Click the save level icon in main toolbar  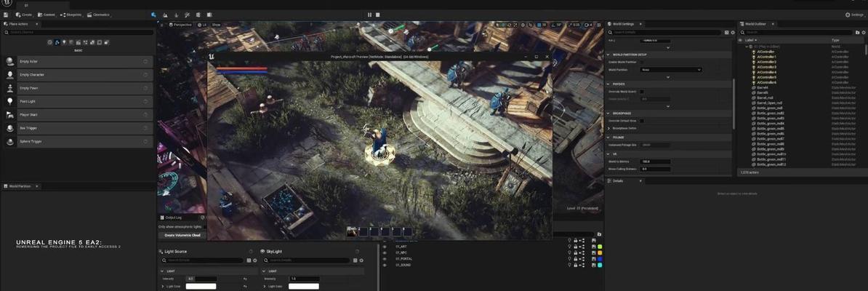5,15
